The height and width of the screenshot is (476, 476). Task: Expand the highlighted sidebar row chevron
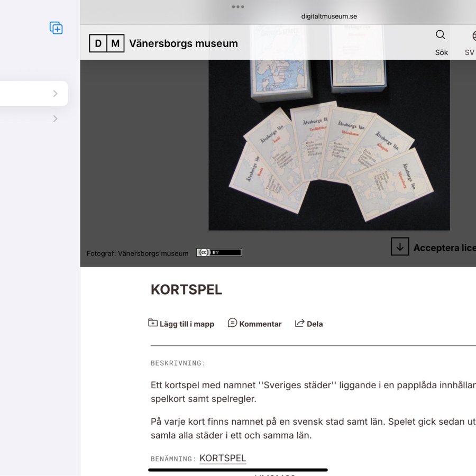click(x=55, y=94)
